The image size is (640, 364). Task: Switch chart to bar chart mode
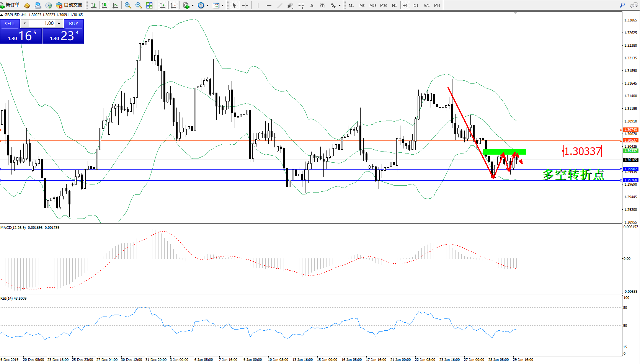[x=94, y=5]
